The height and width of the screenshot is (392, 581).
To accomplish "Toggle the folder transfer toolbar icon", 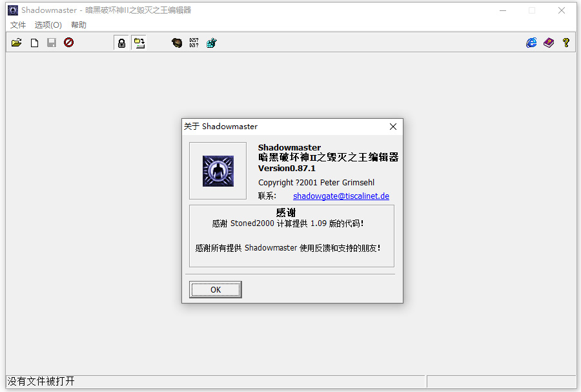I will pos(139,43).
